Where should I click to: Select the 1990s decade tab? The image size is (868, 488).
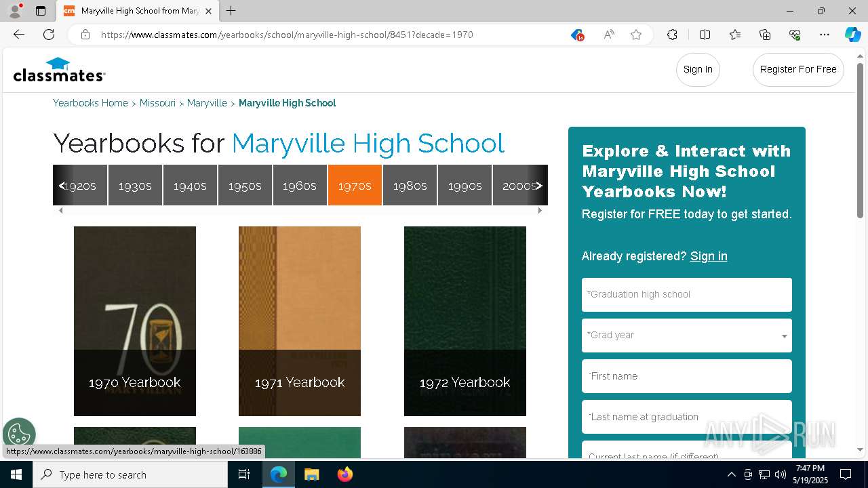pos(465,185)
